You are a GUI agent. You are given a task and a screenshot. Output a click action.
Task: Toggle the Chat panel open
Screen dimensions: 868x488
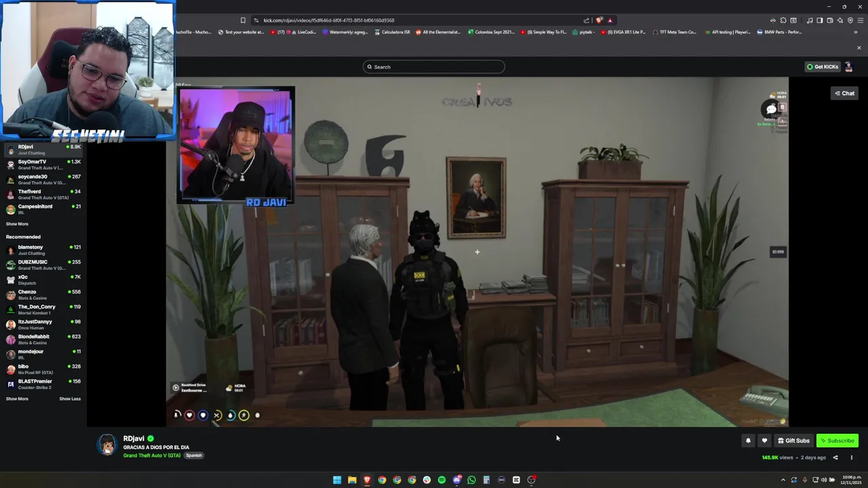pyautogui.click(x=845, y=94)
